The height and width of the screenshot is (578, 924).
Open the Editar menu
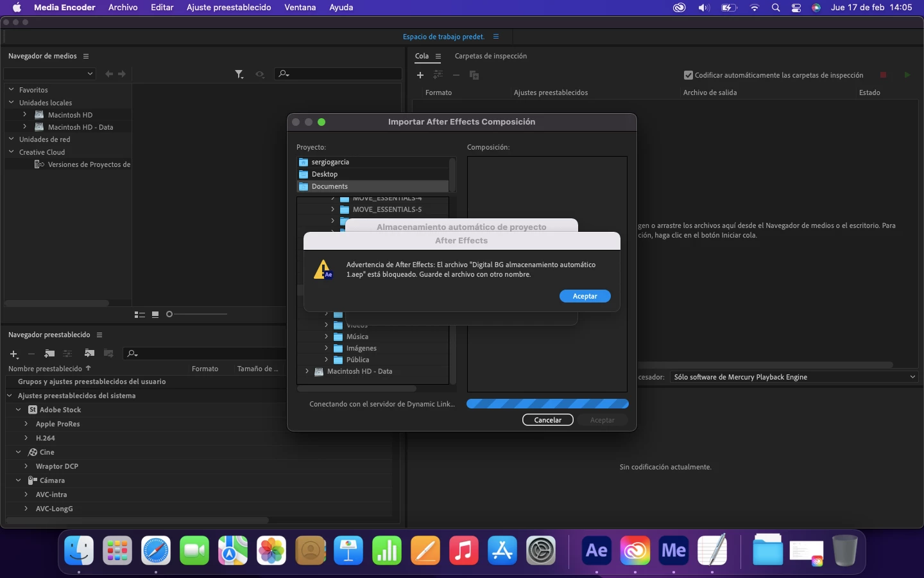162,8
